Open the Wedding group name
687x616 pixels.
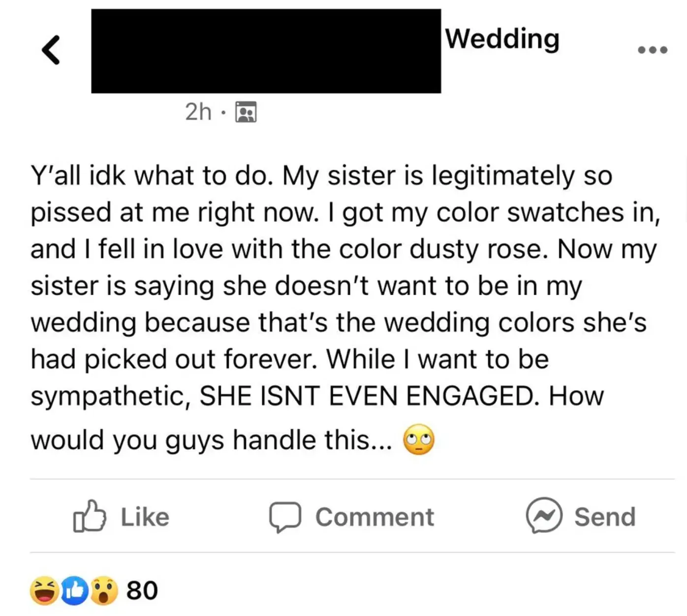tap(502, 39)
